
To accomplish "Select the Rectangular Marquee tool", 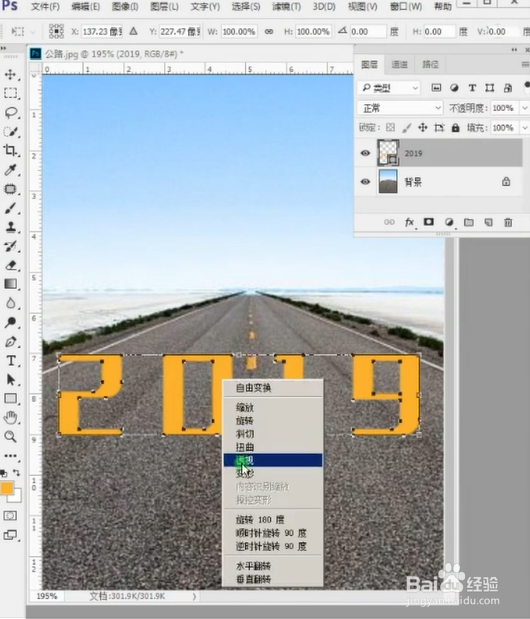I will tap(11, 93).
